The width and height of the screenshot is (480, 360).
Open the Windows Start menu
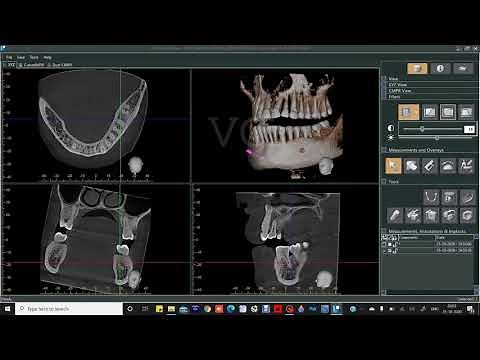tap(7, 309)
